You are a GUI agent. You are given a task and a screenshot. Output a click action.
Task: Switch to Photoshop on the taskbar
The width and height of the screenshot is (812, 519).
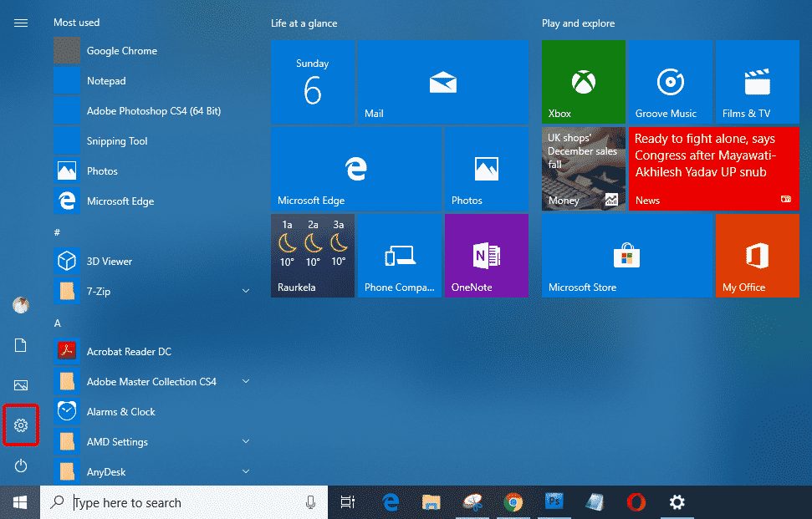point(554,502)
